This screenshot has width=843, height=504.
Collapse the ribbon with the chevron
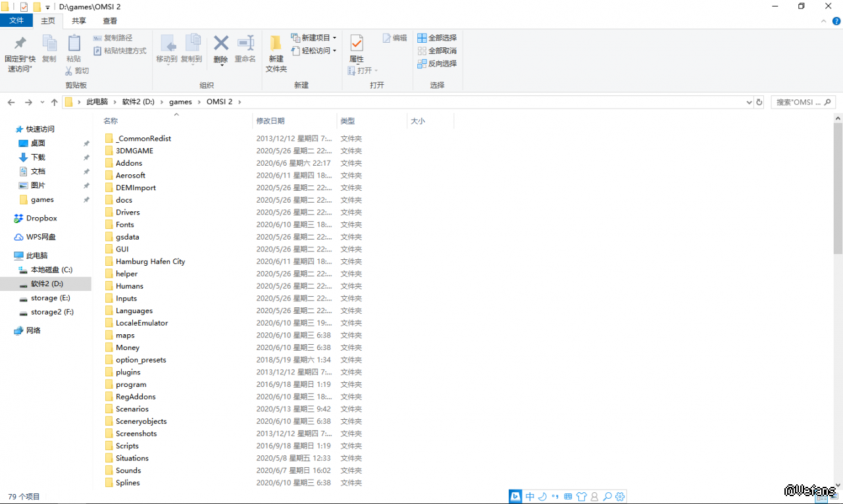click(x=823, y=21)
